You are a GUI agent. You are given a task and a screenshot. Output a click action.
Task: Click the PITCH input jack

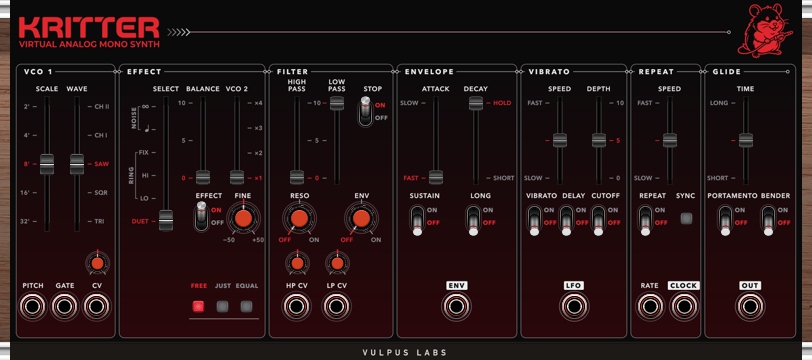33,307
